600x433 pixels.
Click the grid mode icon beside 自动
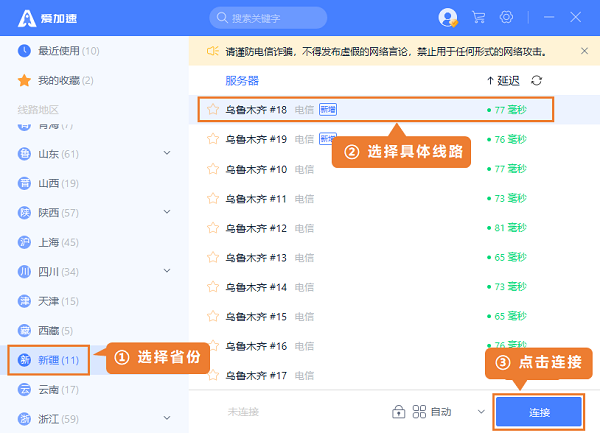[419, 412]
